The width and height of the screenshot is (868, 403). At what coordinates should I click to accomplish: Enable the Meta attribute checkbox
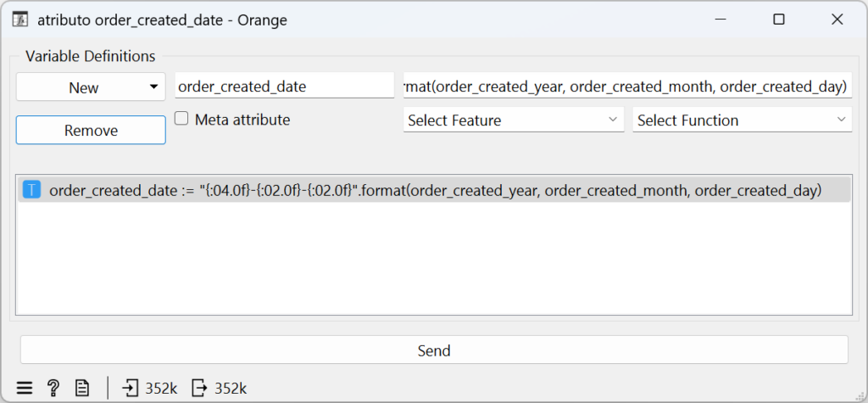[x=181, y=119]
